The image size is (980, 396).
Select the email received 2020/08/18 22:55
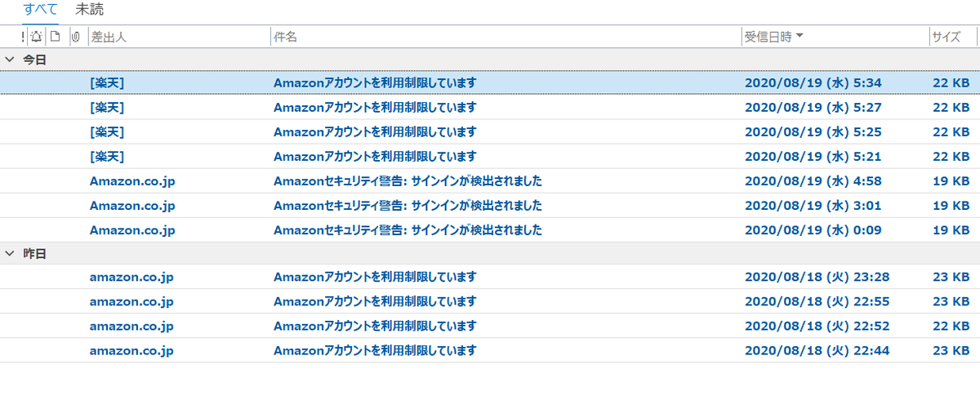pos(490,301)
